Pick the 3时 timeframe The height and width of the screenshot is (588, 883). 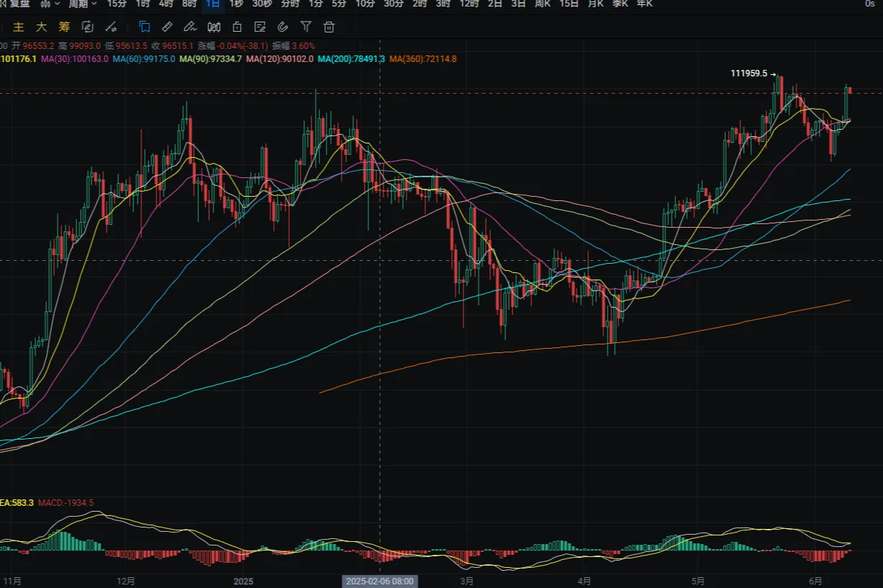tap(443, 4)
